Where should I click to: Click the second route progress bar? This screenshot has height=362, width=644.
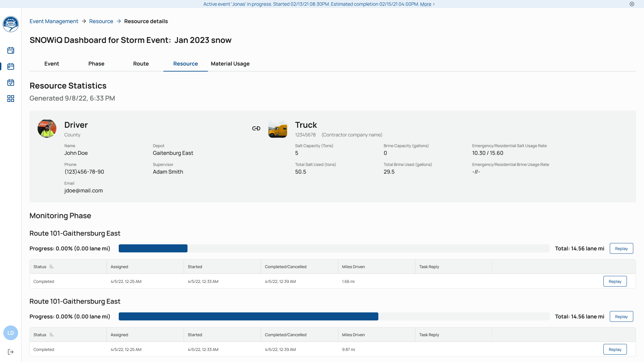334,316
